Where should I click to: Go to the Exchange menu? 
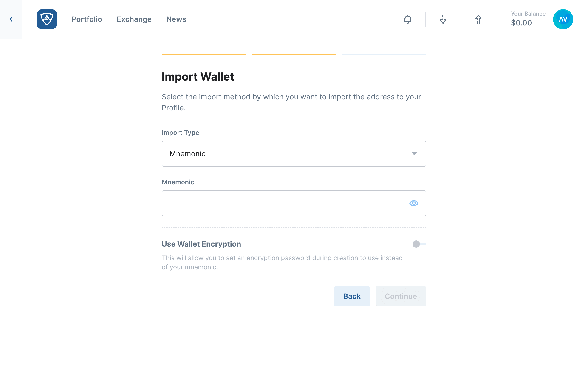(x=134, y=19)
